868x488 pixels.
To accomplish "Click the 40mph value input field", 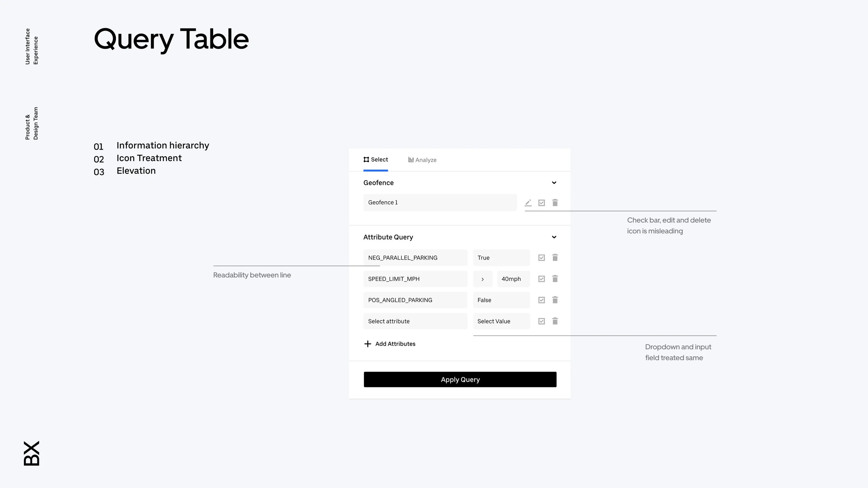I will 514,279.
